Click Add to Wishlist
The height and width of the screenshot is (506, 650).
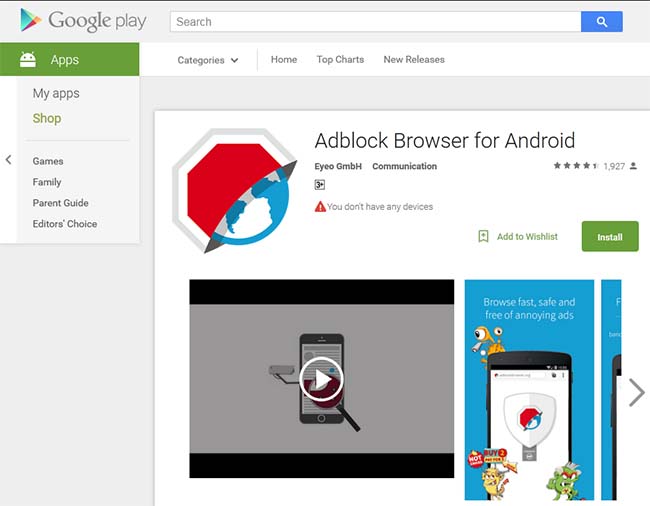(x=527, y=237)
